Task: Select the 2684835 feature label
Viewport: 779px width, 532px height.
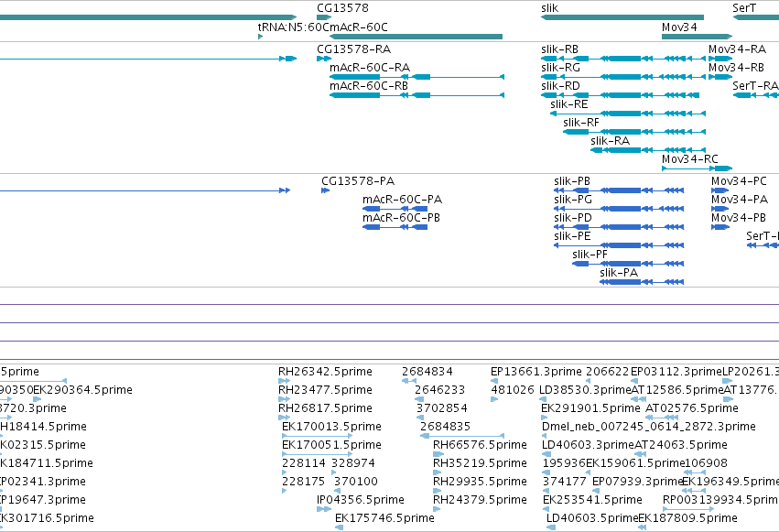Action: coord(445,427)
